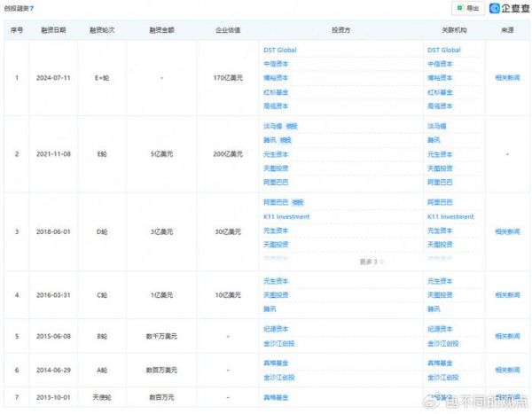Select the 天使轮 round cell
This screenshot has height=414, width=532.
coord(102,397)
